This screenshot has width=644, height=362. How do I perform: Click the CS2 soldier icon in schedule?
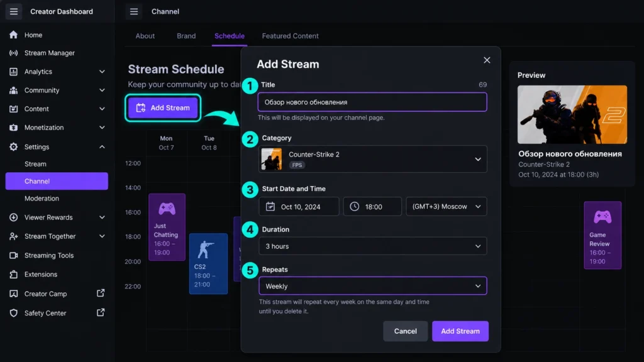click(x=206, y=250)
